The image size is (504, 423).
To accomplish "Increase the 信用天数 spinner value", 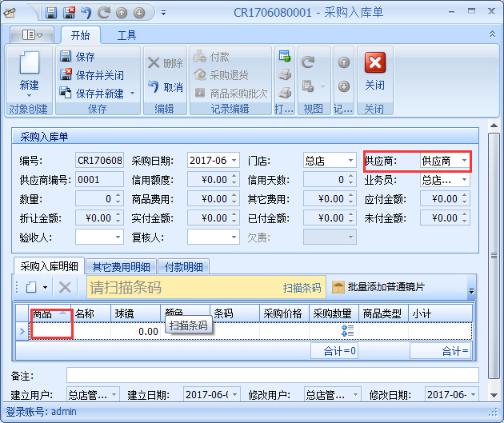I will pyautogui.click(x=350, y=176).
